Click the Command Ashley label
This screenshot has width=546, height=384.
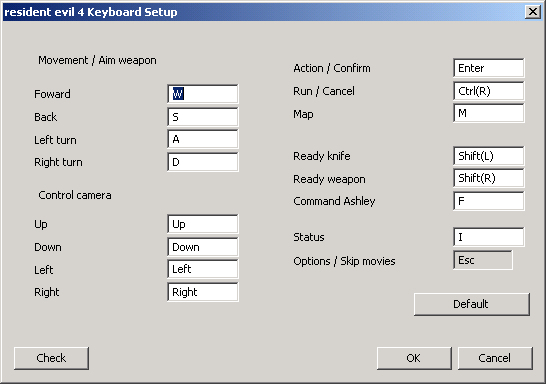point(334,201)
